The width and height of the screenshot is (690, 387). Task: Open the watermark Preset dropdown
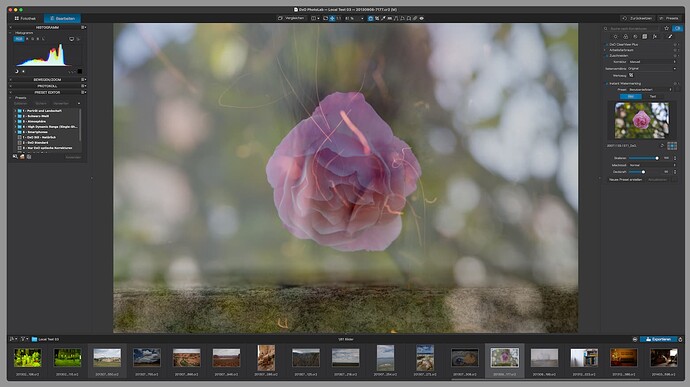pyautogui.click(x=651, y=89)
